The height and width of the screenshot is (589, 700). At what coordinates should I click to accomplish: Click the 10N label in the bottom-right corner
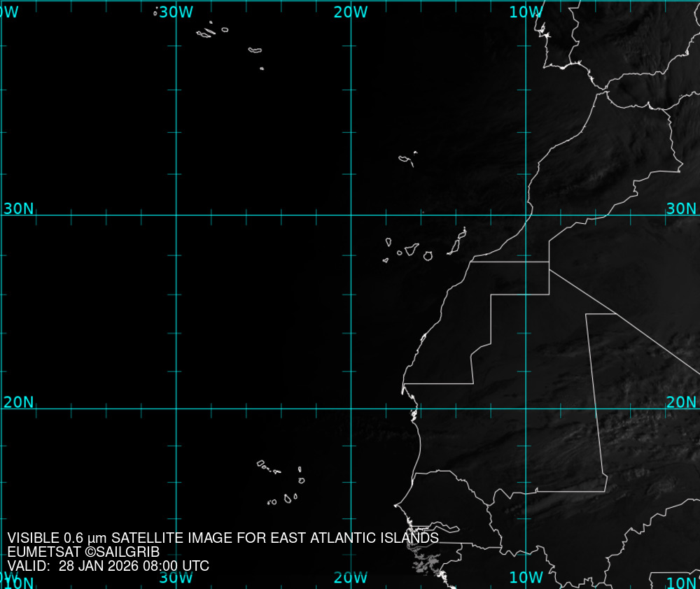tap(681, 583)
